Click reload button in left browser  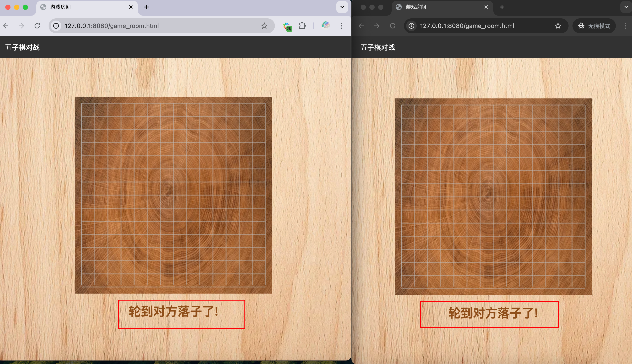[x=37, y=26]
